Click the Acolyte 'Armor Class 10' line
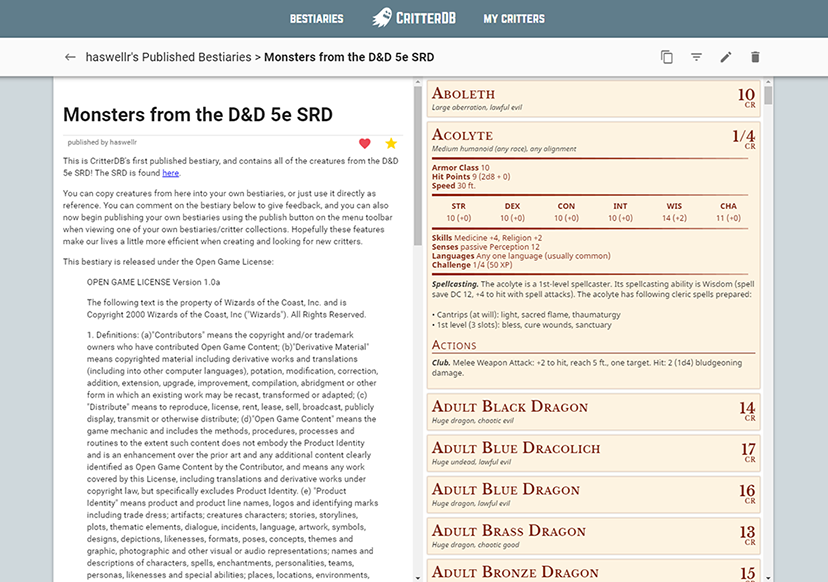The width and height of the screenshot is (828, 582). point(460,167)
